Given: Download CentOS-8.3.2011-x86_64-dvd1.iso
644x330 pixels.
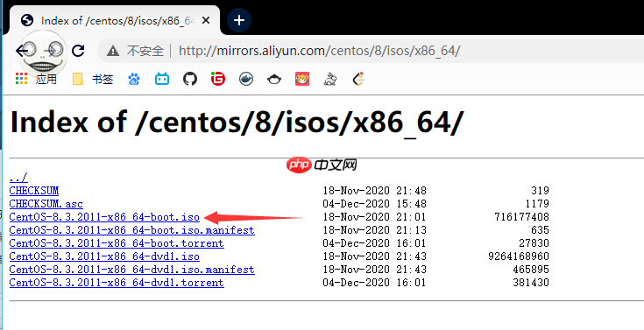Looking at the screenshot, I should [x=104, y=256].
